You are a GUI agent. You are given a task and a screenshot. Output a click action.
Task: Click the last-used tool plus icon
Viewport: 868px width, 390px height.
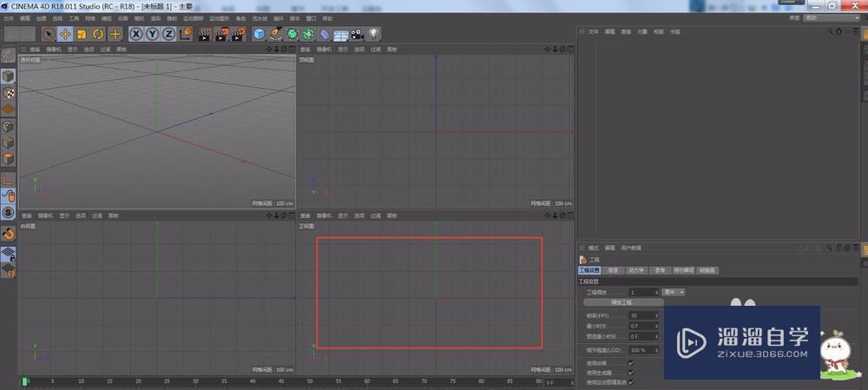pos(115,35)
